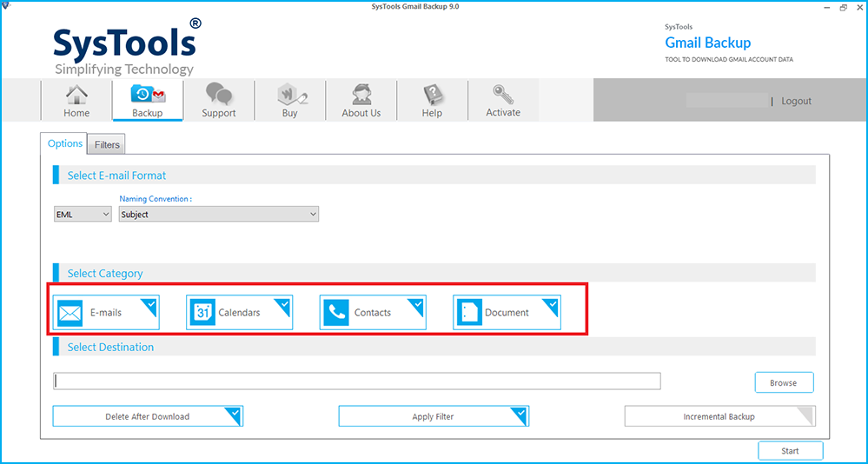Switch to the Options tab
This screenshot has width=868, height=464.
pos(65,143)
